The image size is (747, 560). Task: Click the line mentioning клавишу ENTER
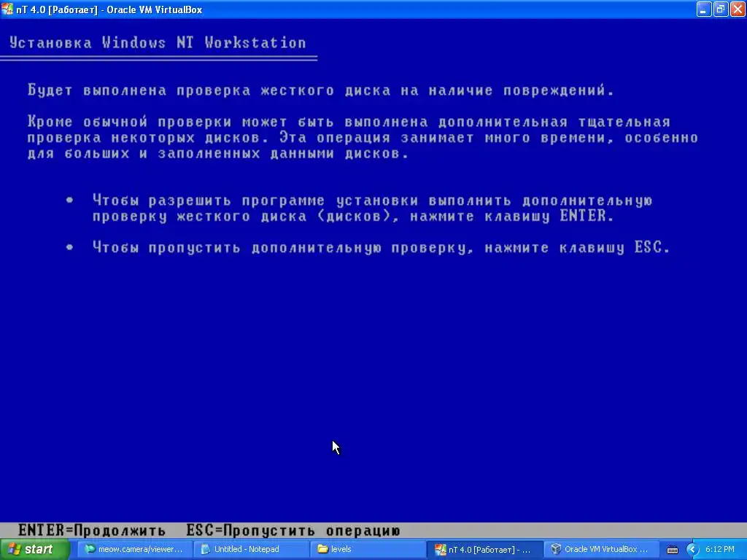coord(353,216)
